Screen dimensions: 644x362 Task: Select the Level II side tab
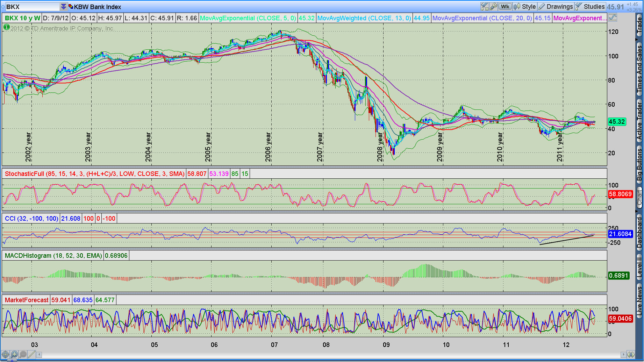[x=639, y=266]
